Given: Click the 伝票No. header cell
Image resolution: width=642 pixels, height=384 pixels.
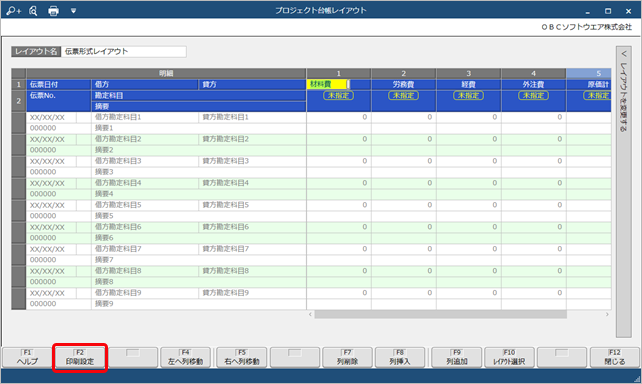Looking at the screenshot, I should point(59,101).
